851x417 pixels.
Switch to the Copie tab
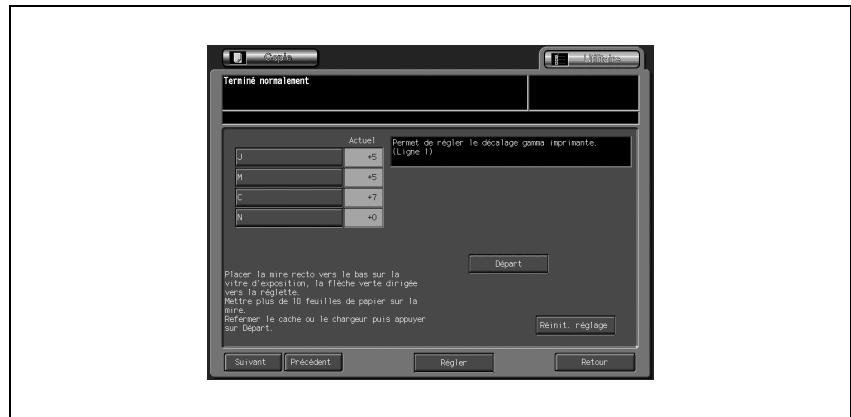pyautogui.click(x=270, y=58)
